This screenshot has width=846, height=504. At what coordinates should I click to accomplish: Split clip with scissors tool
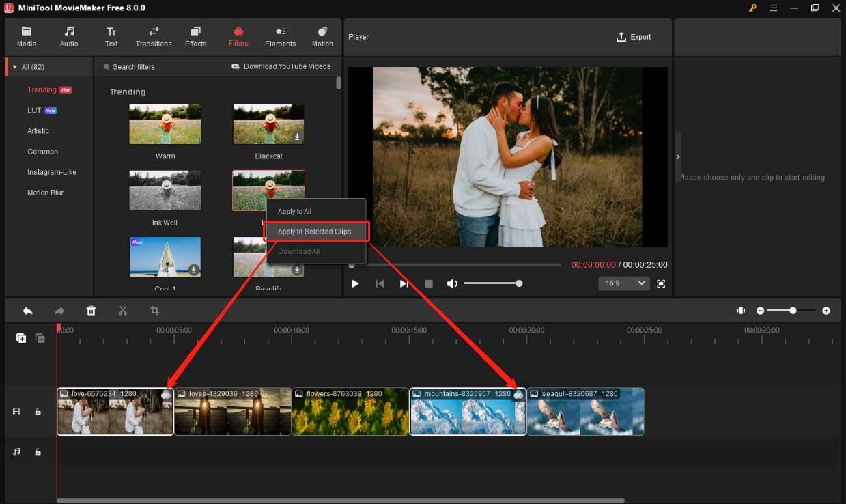123,311
